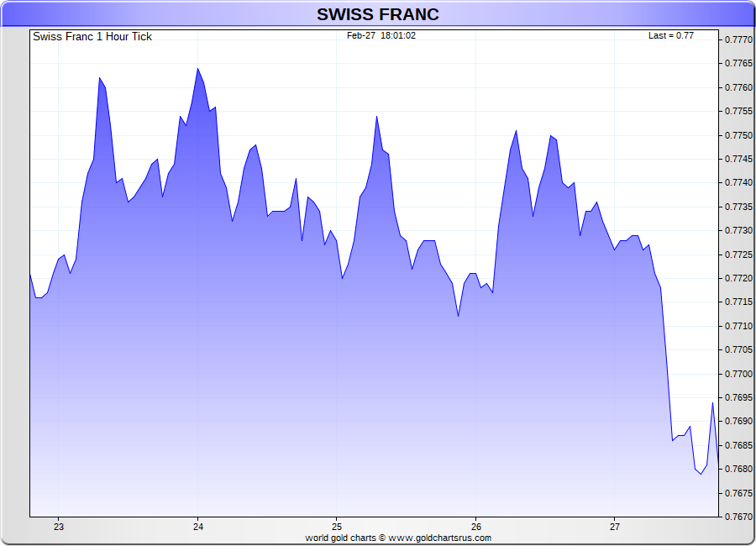
Task: Click the 0.7760 y-axis value
Action: point(738,87)
